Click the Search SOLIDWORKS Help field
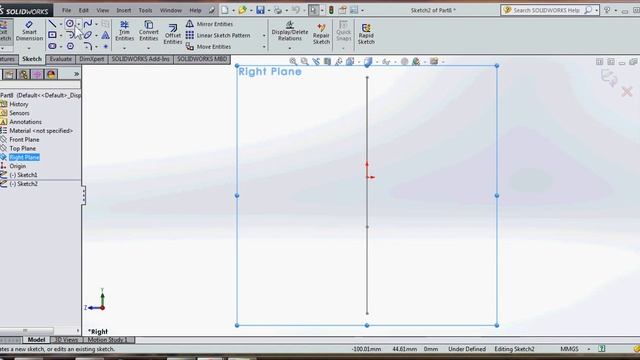This screenshot has width=640, height=360. pyautogui.click(x=546, y=10)
